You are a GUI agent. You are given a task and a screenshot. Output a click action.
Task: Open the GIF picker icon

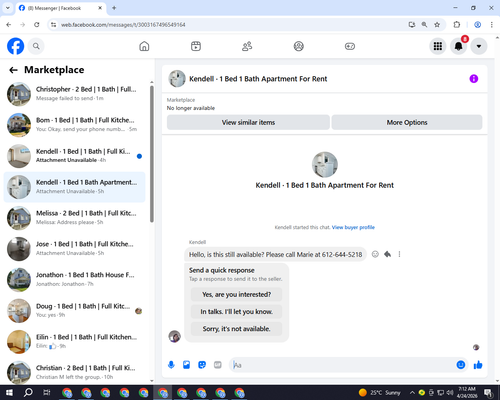tap(218, 365)
